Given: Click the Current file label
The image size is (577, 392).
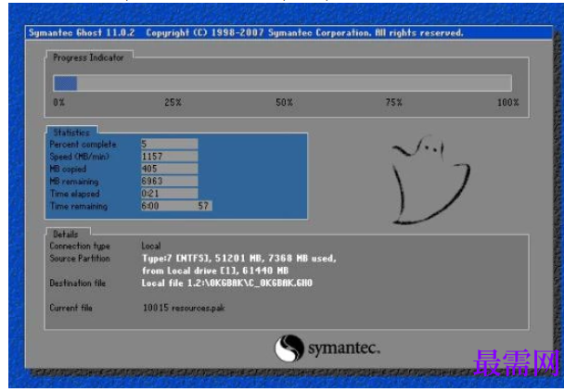Looking at the screenshot, I should coord(71,308).
